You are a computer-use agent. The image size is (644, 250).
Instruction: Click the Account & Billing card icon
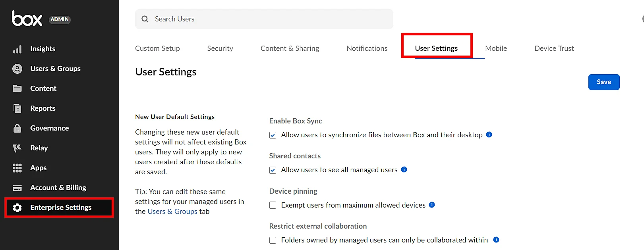coord(17,188)
